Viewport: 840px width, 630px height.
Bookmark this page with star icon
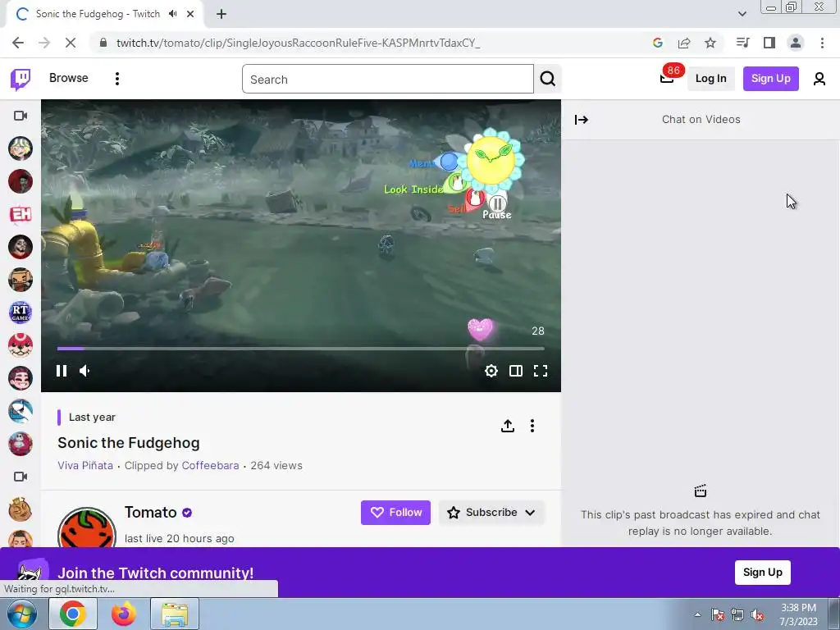pyautogui.click(x=710, y=43)
